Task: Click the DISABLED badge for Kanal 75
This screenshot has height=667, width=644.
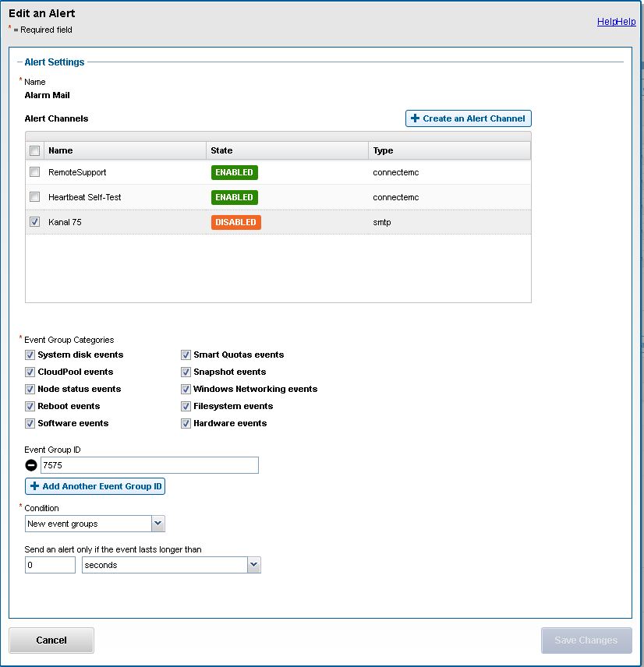Action: coord(236,222)
